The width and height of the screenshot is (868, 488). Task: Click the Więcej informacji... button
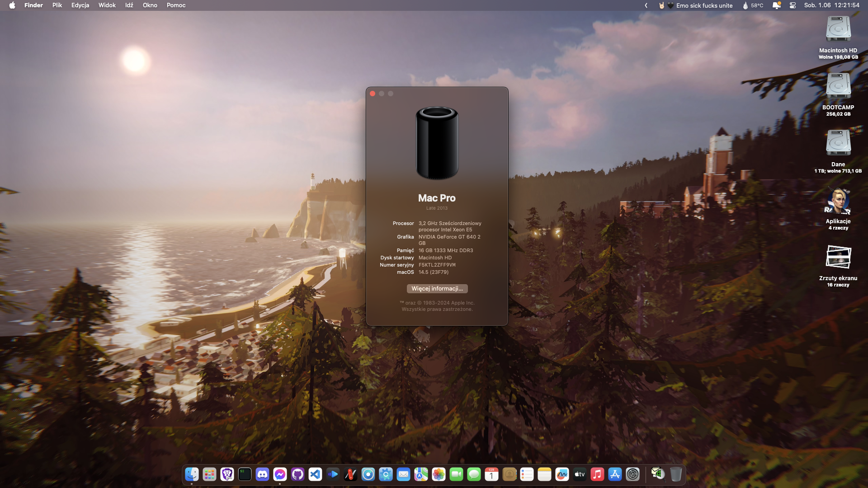(437, 289)
